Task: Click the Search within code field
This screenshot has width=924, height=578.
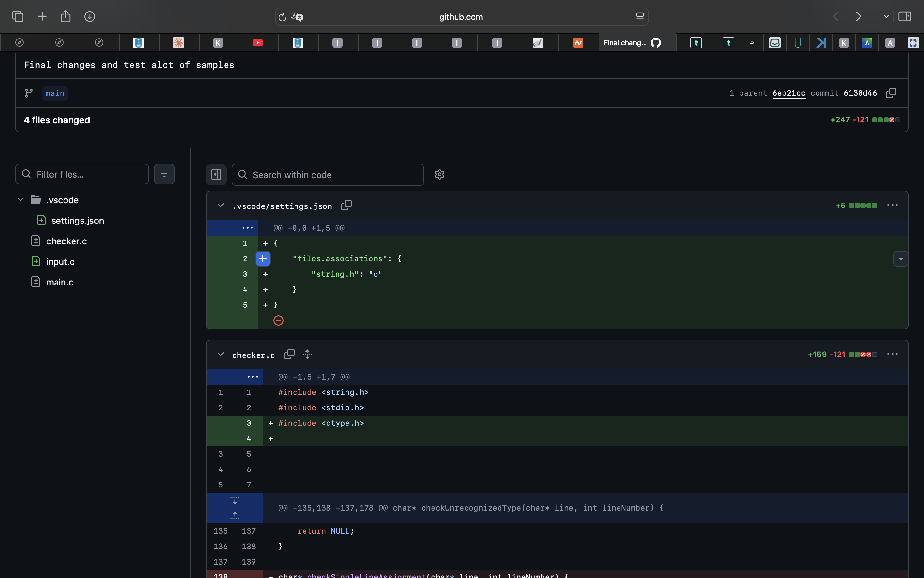Action: coord(328,175)
